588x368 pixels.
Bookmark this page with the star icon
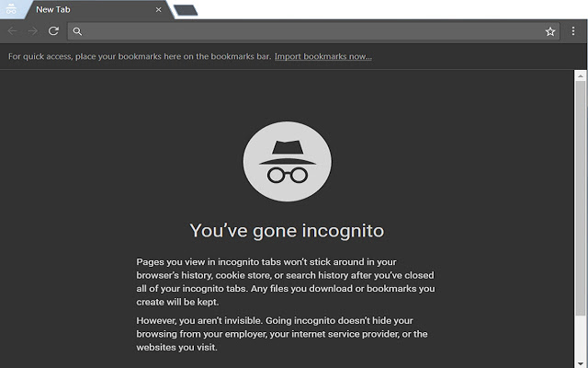click(550, 31)
